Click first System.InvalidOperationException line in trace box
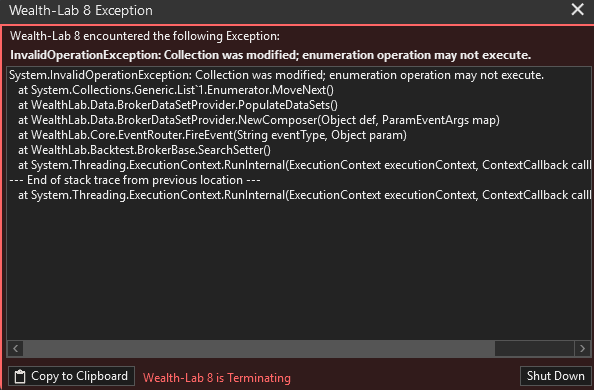This screenshot has width=594, height=390. click(x=276, y=75)
